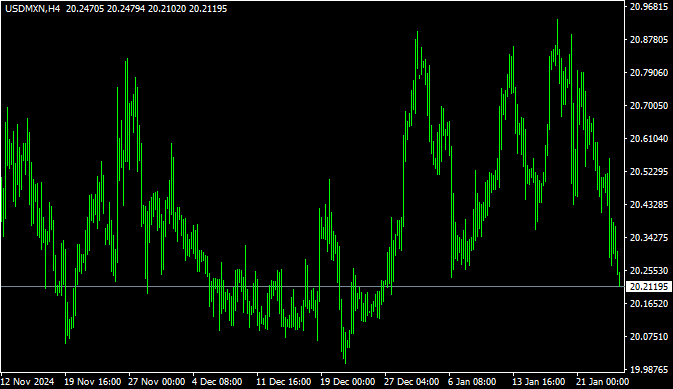Screen dimensions: 673x389
Task: Click the 20.70050 price scale label
Action: (649, 106)
